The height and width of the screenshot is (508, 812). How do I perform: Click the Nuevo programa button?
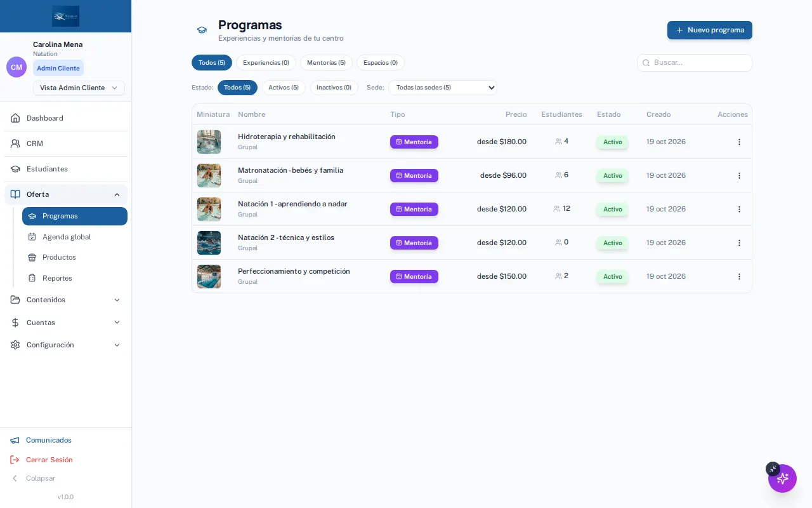pos(710,30)
